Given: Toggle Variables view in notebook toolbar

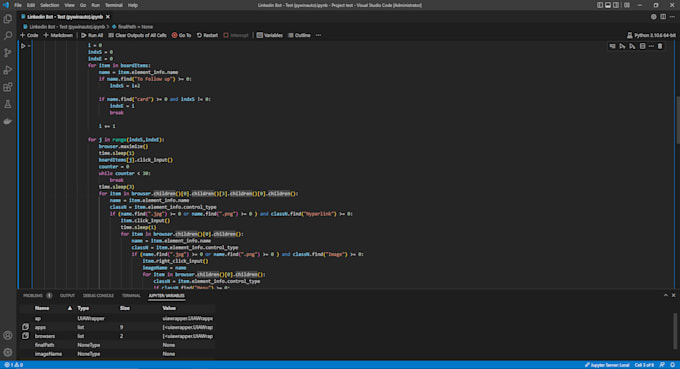Looking at the screenshot, I should tap(270, 35).
